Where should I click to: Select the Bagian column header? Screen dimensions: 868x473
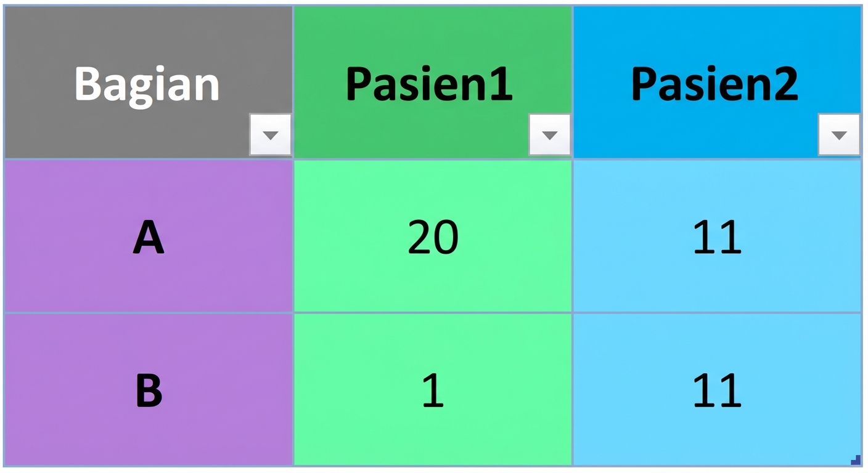pos(148,80)
